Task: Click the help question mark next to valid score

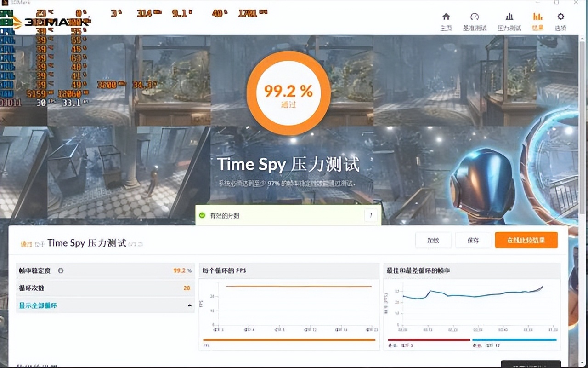Action: click(x=371, y=215)
